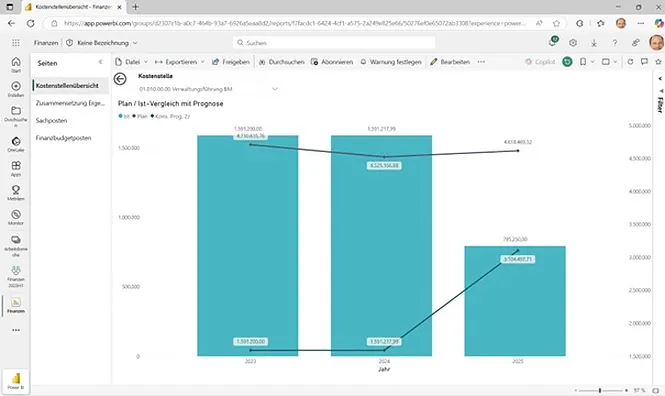Select the Zusammensetzung Erge... page

point(70,103)
